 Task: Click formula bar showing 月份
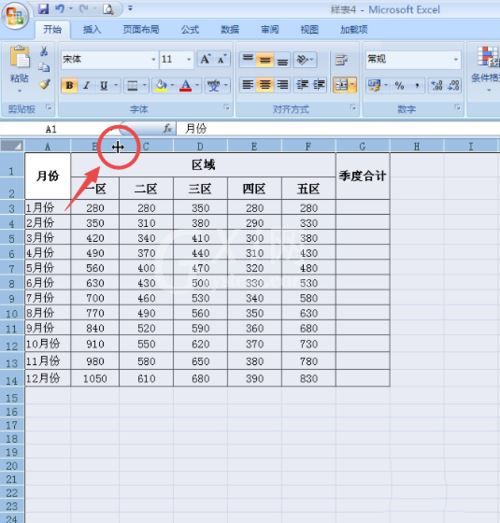338,129
